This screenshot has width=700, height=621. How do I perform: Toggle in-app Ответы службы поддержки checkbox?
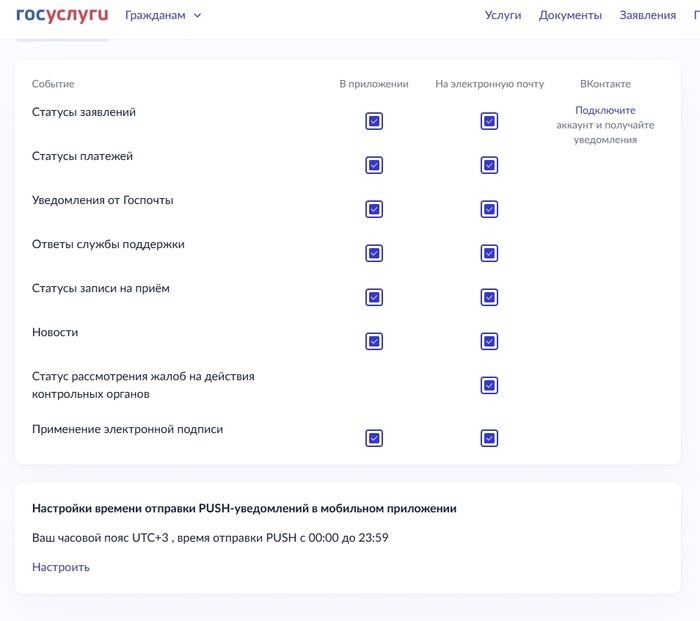[374, 253]
